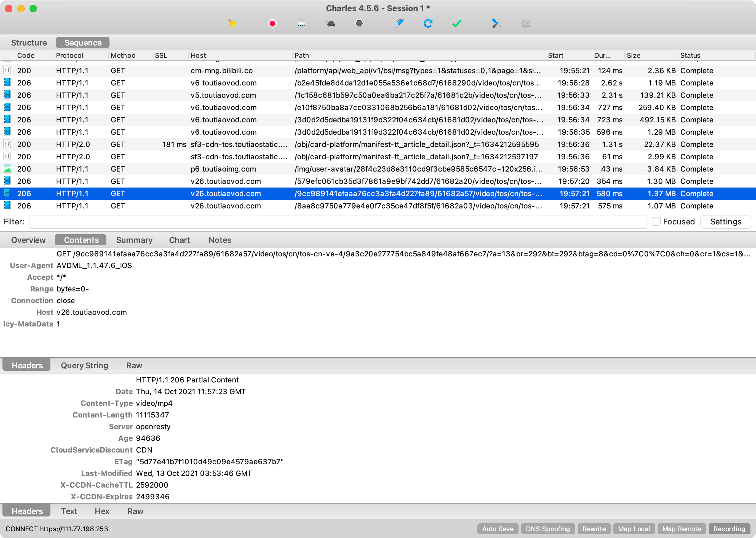
Task: Switch to the Structure view
Action: pyautogui.click(x=29, y=43)
